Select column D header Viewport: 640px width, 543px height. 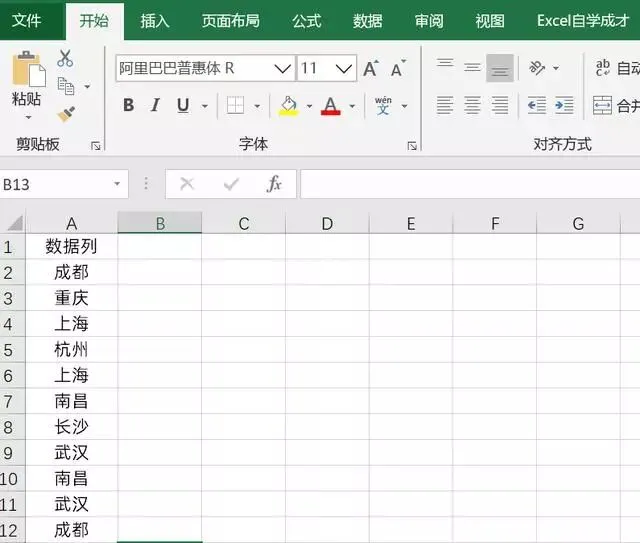tap(327, 223)
